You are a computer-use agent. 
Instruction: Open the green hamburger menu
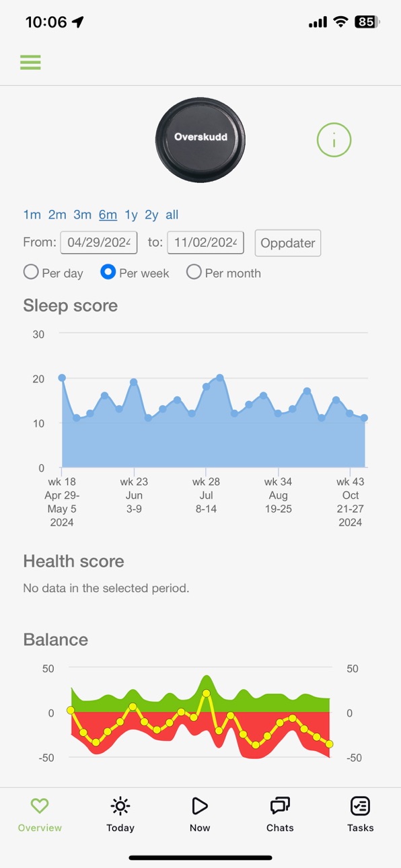tap(30, 63)
